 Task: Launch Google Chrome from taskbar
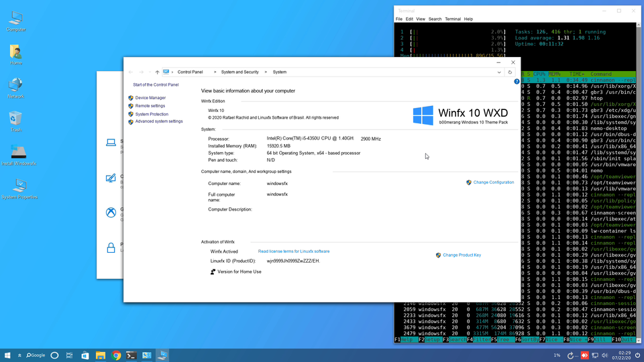[116, 355]
